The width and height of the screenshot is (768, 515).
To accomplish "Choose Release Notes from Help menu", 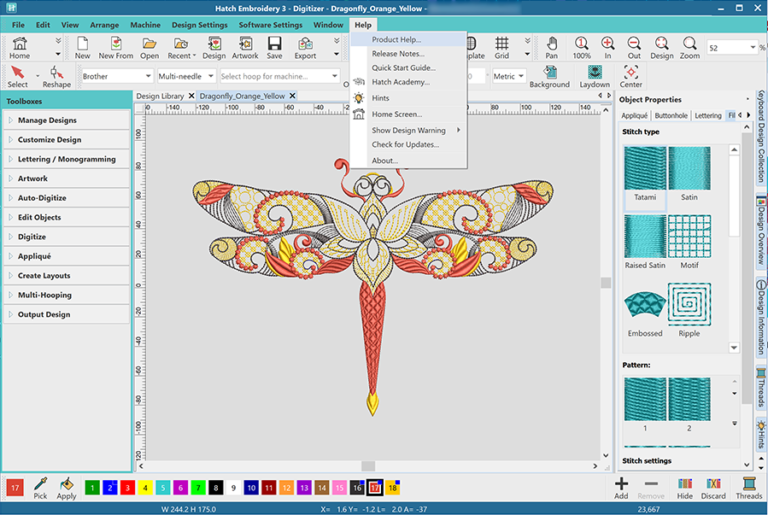I will click(398, 54).
